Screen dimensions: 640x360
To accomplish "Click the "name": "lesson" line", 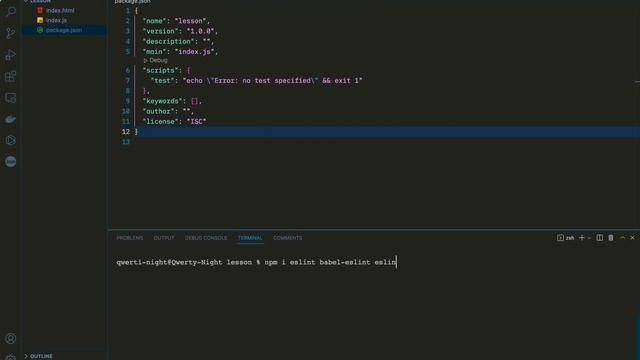I will (176, 21).
